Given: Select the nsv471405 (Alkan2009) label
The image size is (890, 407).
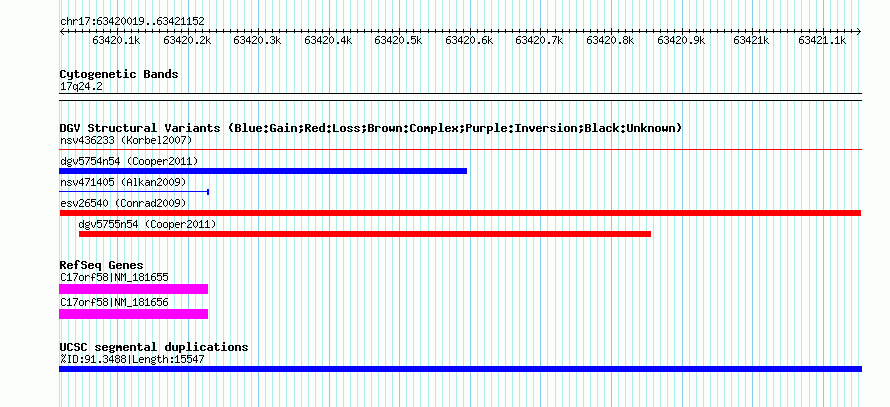Looking at the screenshot, I should [x=123, y=182].
